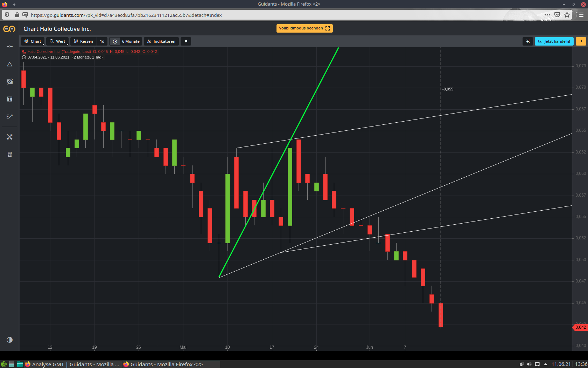Click the network tray icon
Viewport: 588px width, 368px height.
coord(537,364)
